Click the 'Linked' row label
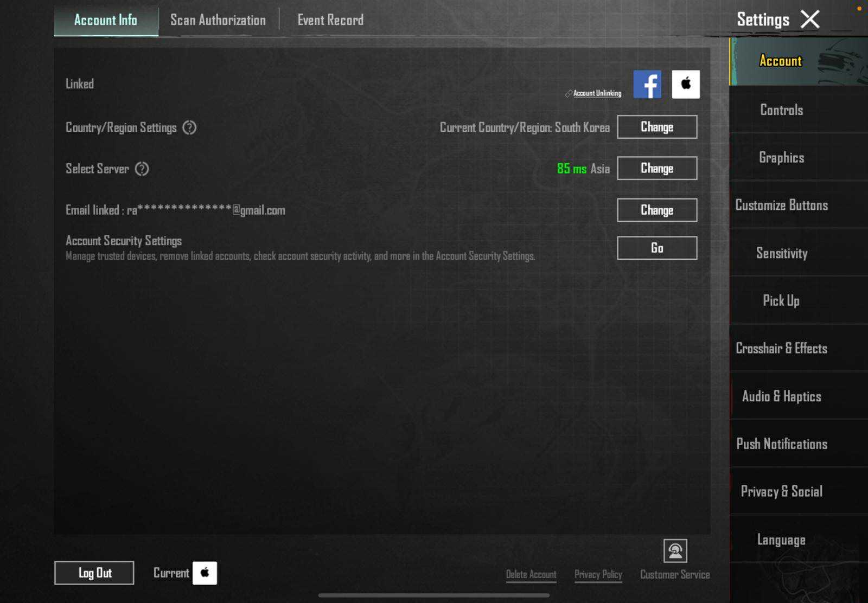868x603 pixels. [80, 84]
